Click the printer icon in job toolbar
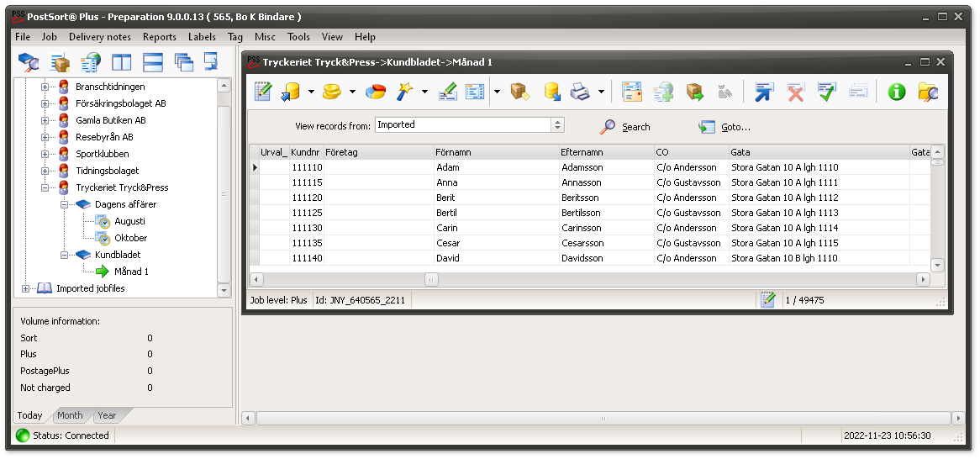The height and width of the screenshot is (459, 980). tap(581, 92)
